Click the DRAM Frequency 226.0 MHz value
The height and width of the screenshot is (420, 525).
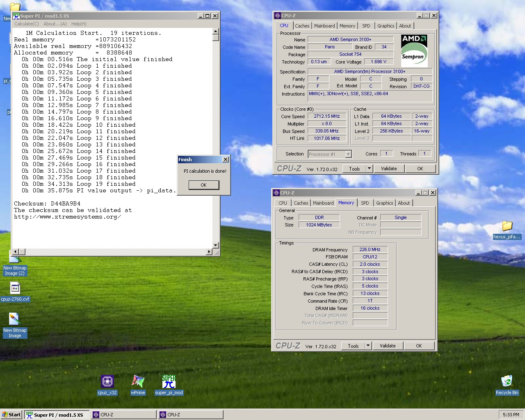tap(370, 249)
